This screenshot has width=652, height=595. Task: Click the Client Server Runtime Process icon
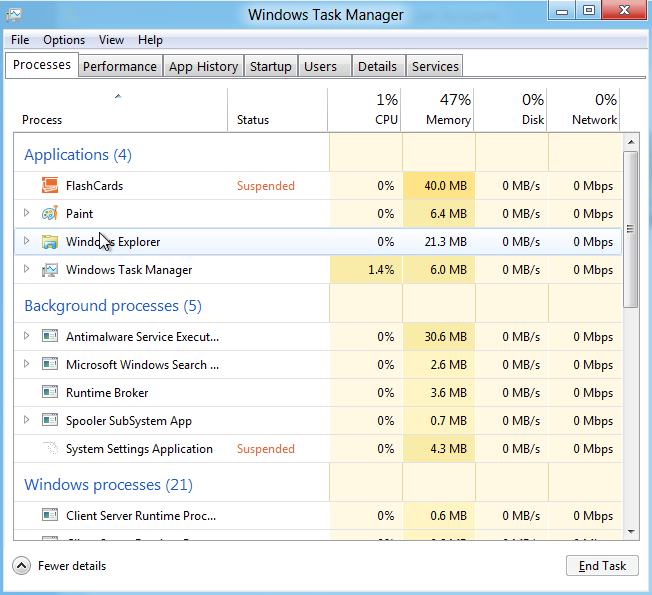coord(50,515)
